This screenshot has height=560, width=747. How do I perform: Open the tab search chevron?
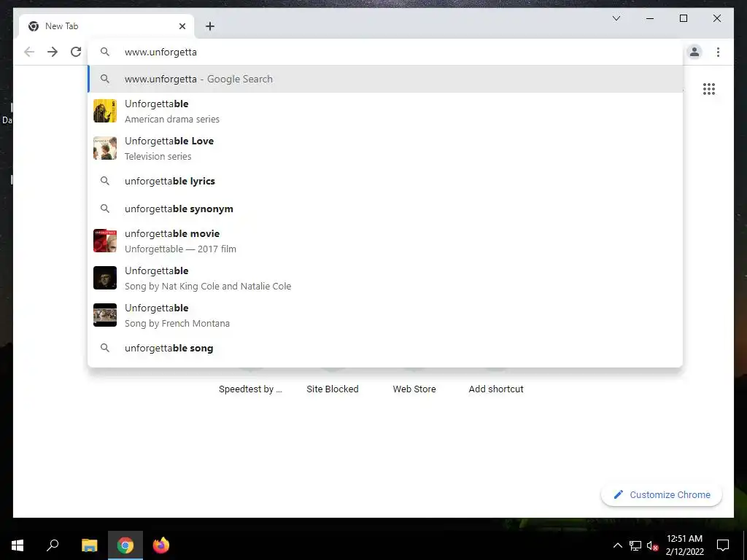click(616, 18)
